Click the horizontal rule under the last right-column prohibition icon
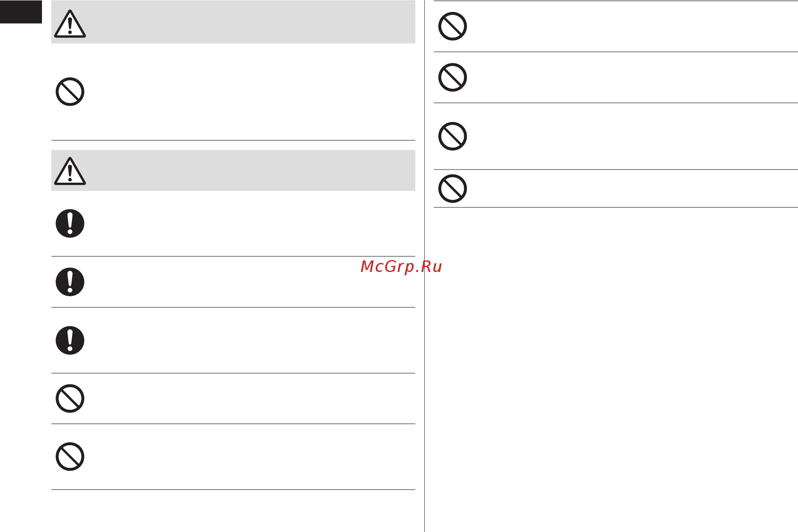This screenshot has width=798, height=532. click(x=616, y=207)
